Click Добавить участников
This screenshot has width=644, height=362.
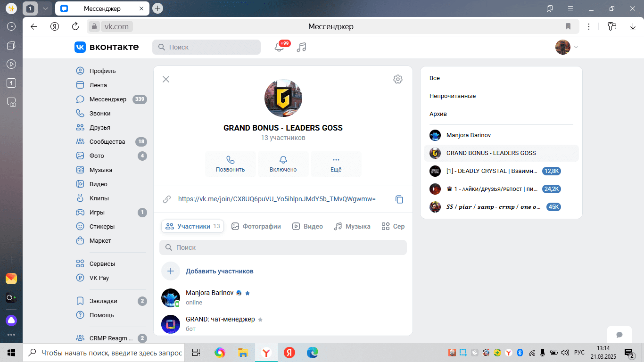(x=219, y=271)
